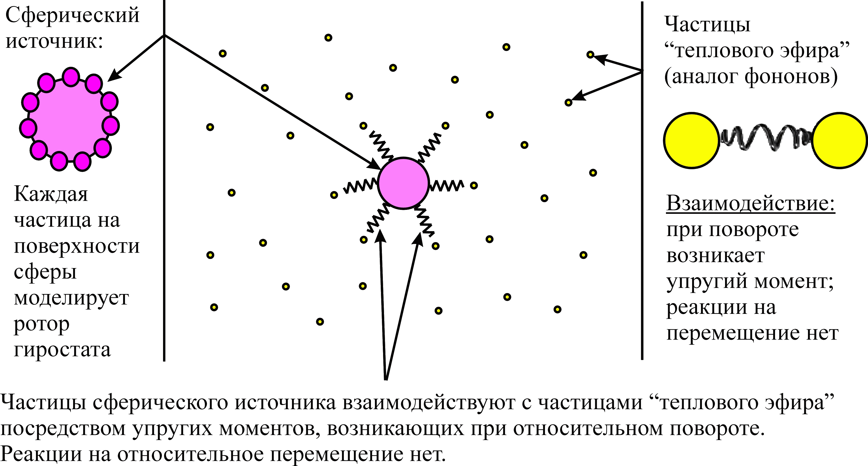The width and height of the screenshot is (868, 466).
Task: Select the text "(аналог фононов)"
Action: point(751,77)
